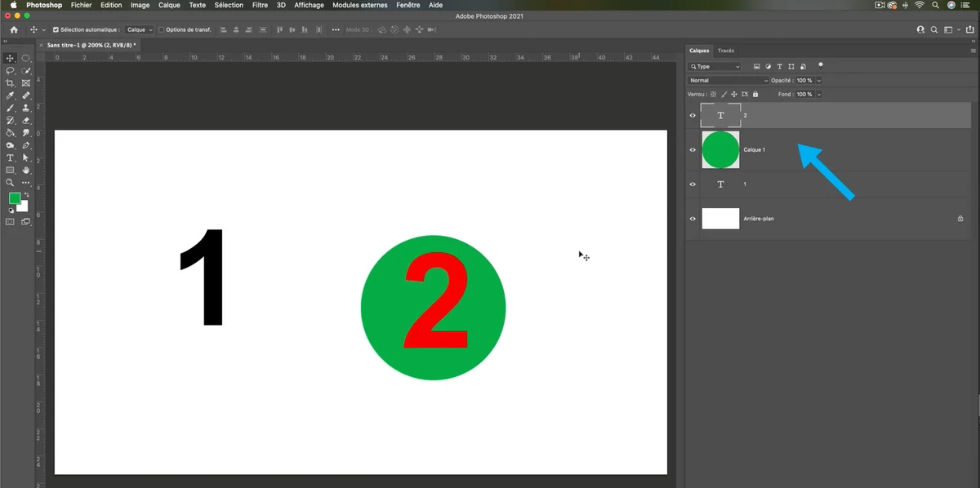This screenshot has width=980, height=488.
Task: Click white background color swatch
Action: tap(24, 207)
